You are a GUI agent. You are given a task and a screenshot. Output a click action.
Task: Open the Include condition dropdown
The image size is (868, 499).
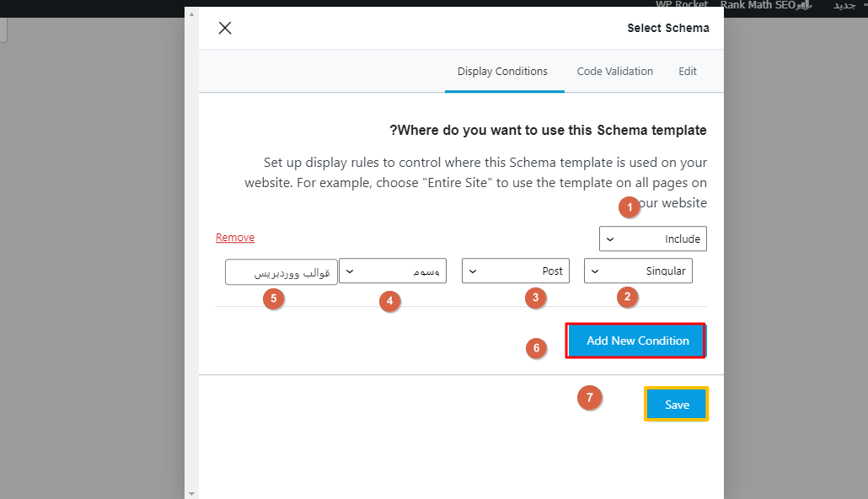click(652, 239)
